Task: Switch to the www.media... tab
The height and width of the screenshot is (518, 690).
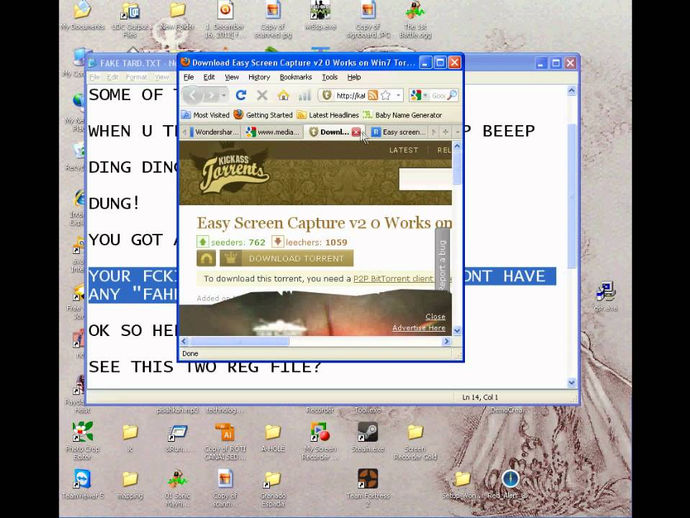Action: [x=273, y=132]
